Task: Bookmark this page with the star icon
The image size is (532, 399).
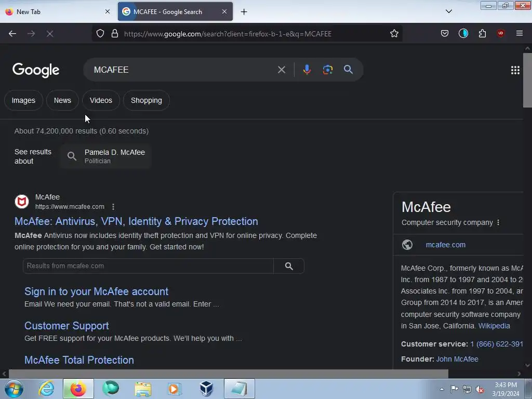Action: click(394, 34)
